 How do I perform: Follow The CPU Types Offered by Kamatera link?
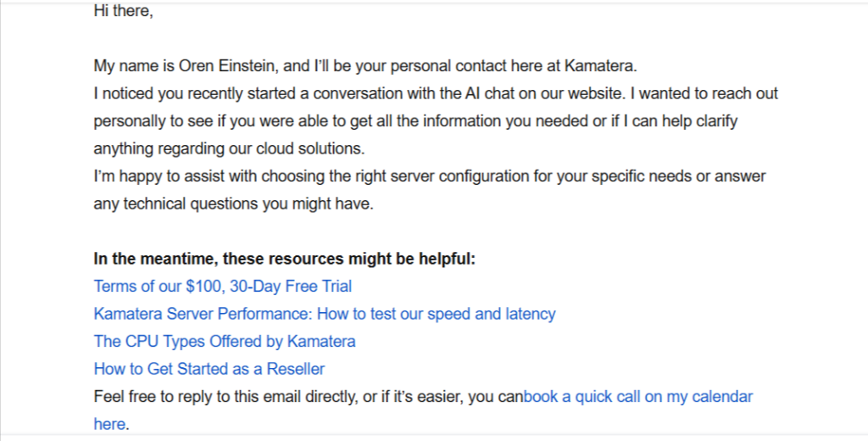pos(224,341)
